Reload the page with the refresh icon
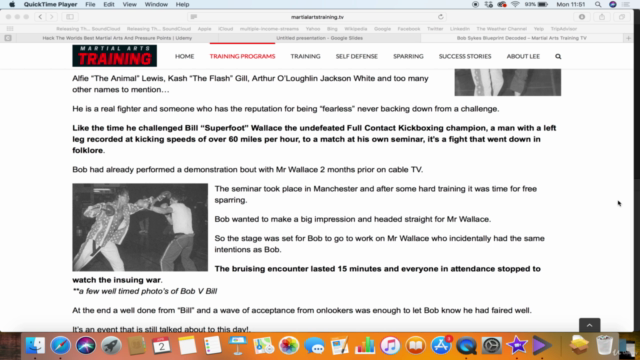The height and width of the screenshot is (360, 640). [440, 17]
